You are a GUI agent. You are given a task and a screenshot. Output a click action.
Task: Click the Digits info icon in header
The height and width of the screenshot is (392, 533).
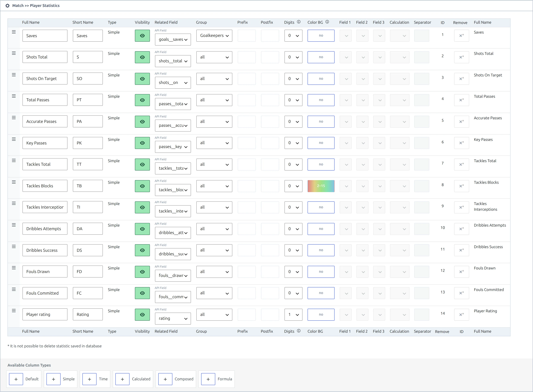click(x=299, y=22)
